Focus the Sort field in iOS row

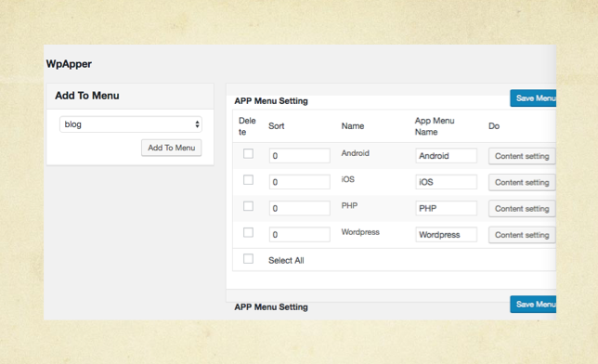tap(299, 182)
